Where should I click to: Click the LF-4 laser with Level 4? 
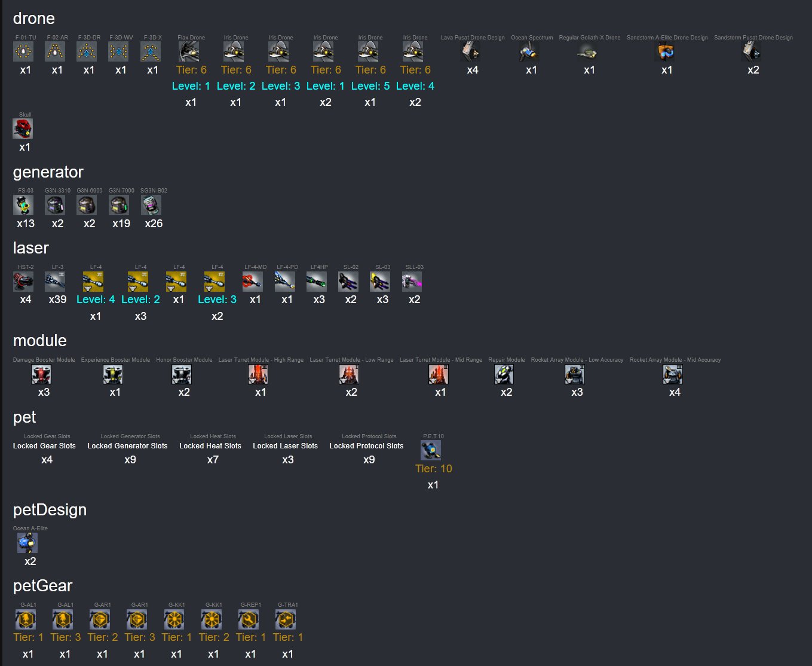[93, 281]
